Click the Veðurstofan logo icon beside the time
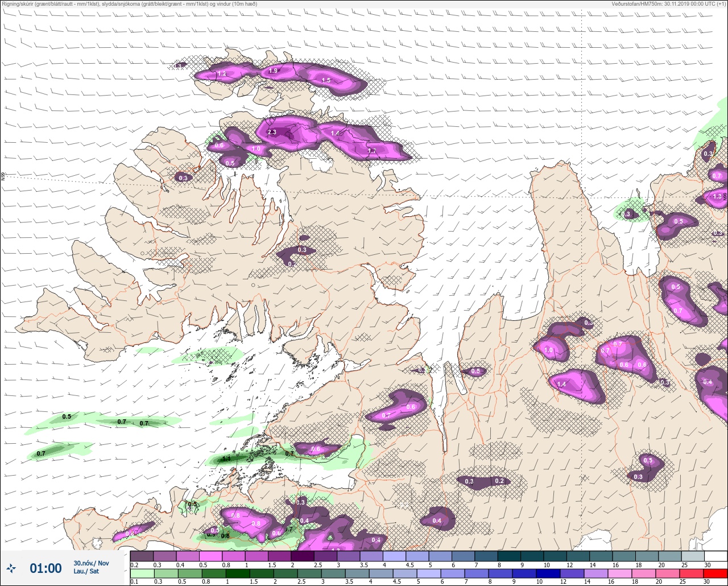This screenshot has width=728, height=586. (x=11, y=568)
